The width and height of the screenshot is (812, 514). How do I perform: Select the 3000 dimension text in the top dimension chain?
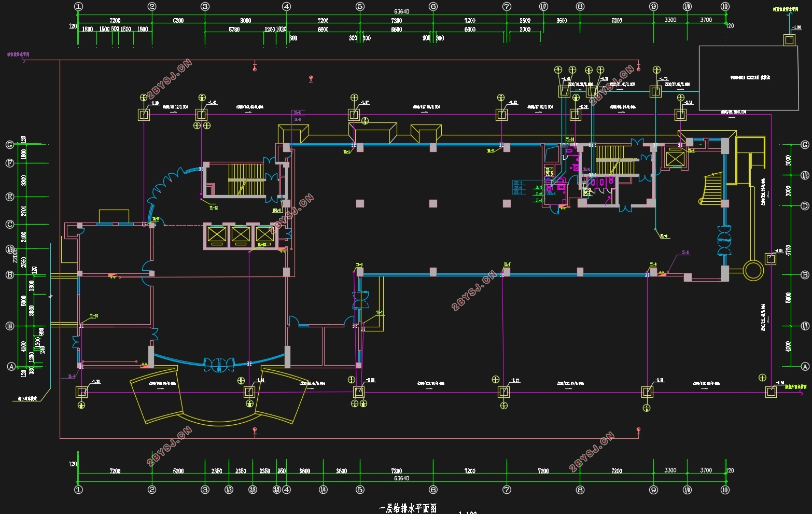coord(525,30)
